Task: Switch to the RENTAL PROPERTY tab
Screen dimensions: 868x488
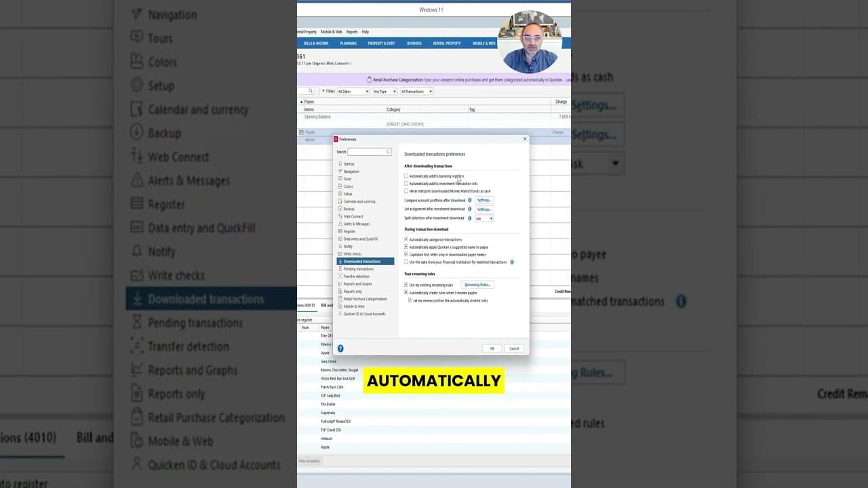Action: (x=447, y=43)
